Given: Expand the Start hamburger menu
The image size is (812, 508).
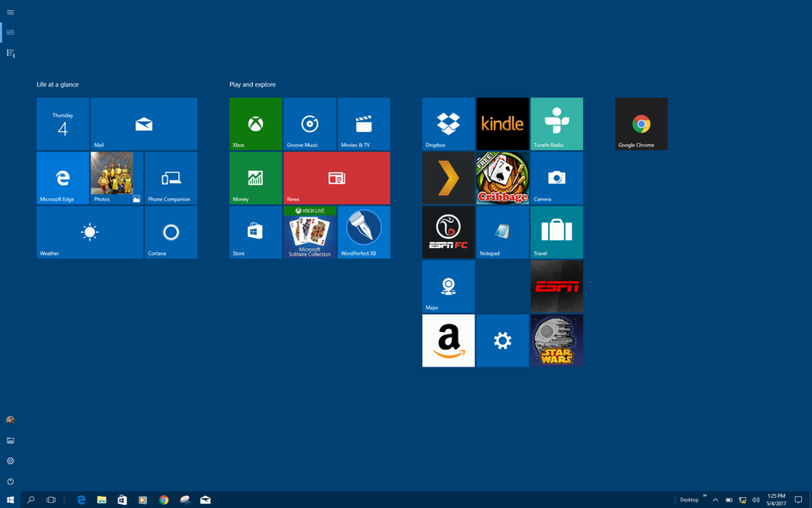Looking at the screenshot, I should click(10, 12).
